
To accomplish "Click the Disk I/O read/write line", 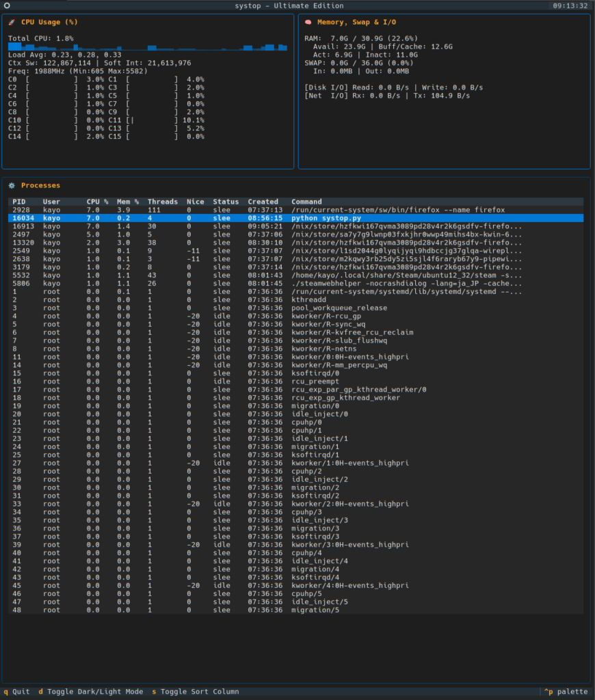I will point(393,87).
